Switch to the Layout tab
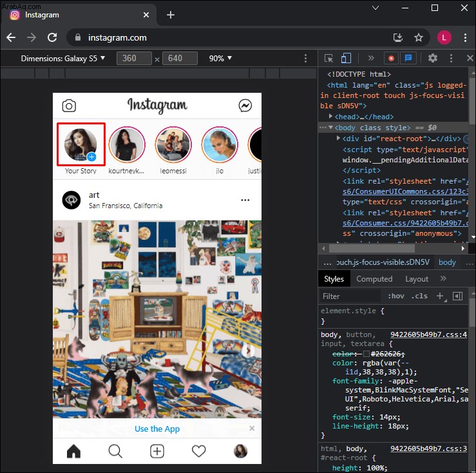Screen dimensions: 476x473 (417, 279)
